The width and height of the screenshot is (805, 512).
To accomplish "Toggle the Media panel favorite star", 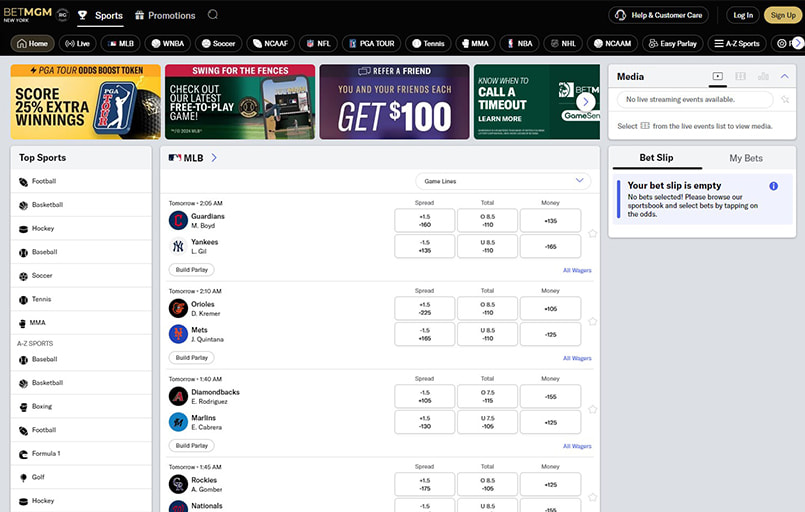I will point(785,100).
